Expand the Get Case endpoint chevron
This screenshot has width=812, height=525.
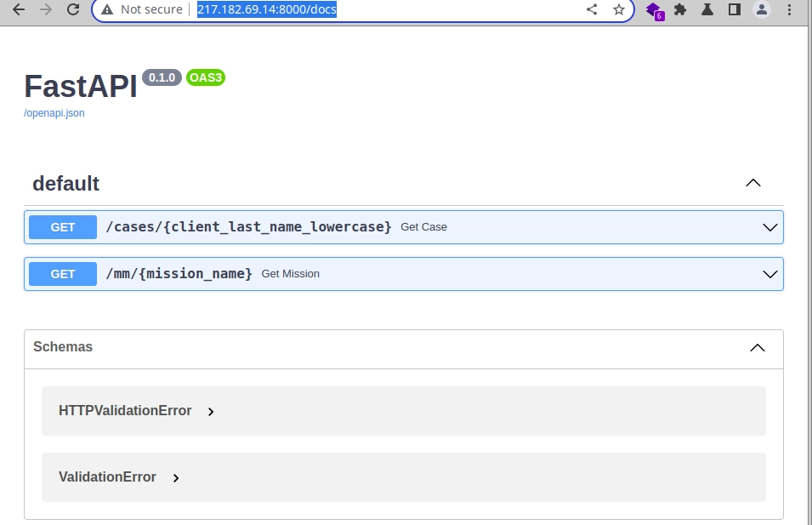[770, 227]
